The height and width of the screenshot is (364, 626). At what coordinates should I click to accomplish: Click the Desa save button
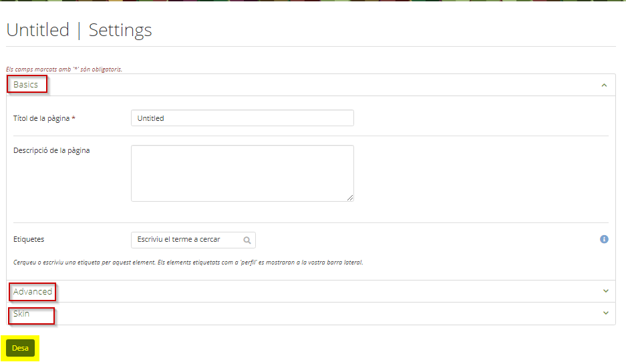20,348
